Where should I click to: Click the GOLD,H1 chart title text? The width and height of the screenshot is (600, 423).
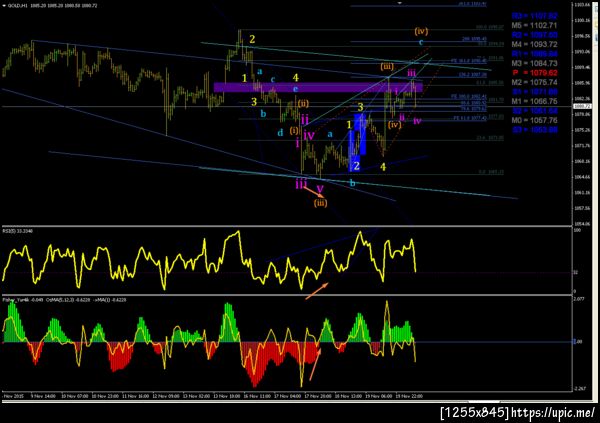[17, 6]
